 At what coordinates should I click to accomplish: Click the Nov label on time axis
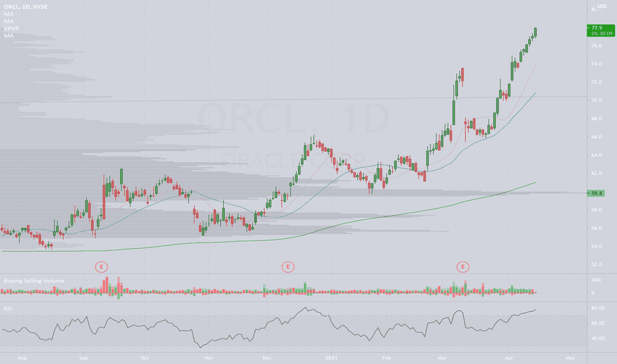click(209, 358)
